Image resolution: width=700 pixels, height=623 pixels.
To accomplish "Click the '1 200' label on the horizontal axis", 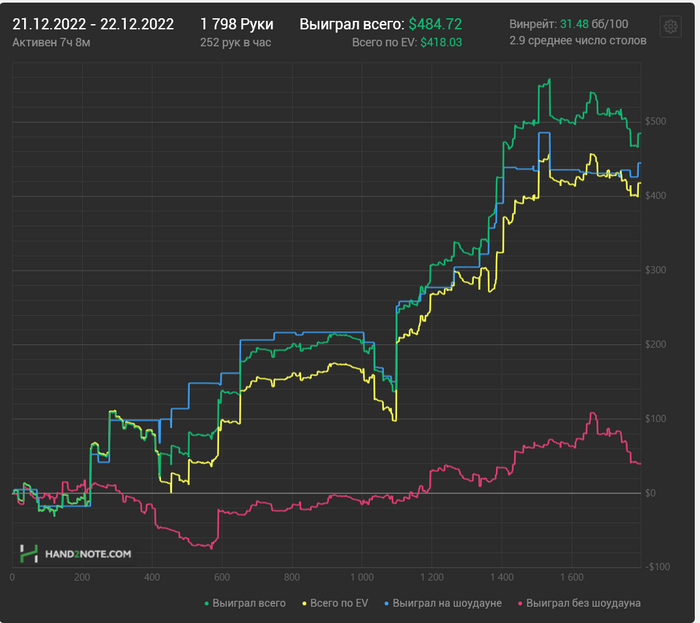I will pyautogui.click(x=432, y=577).
